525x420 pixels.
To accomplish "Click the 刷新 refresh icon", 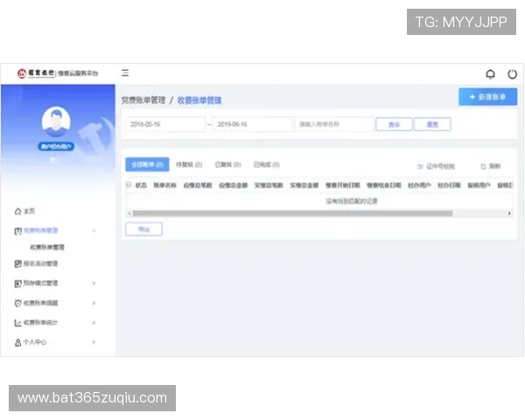I will click(x=483, y=166).
